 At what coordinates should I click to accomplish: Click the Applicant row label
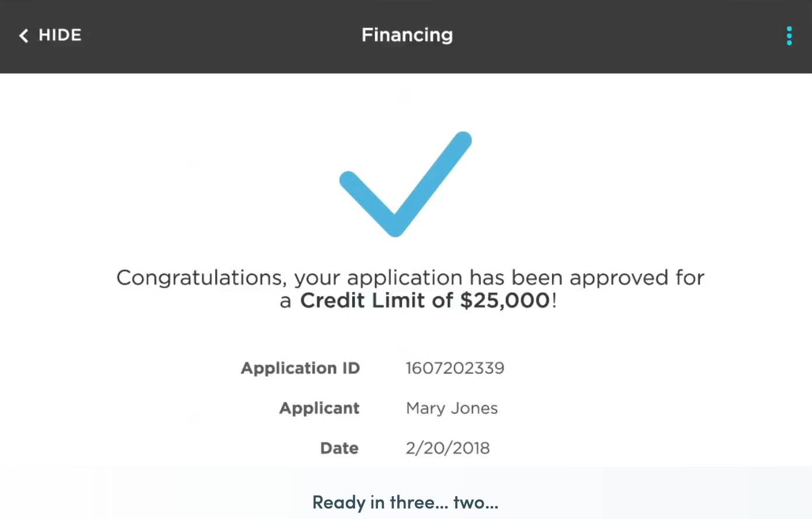(319, 408)
